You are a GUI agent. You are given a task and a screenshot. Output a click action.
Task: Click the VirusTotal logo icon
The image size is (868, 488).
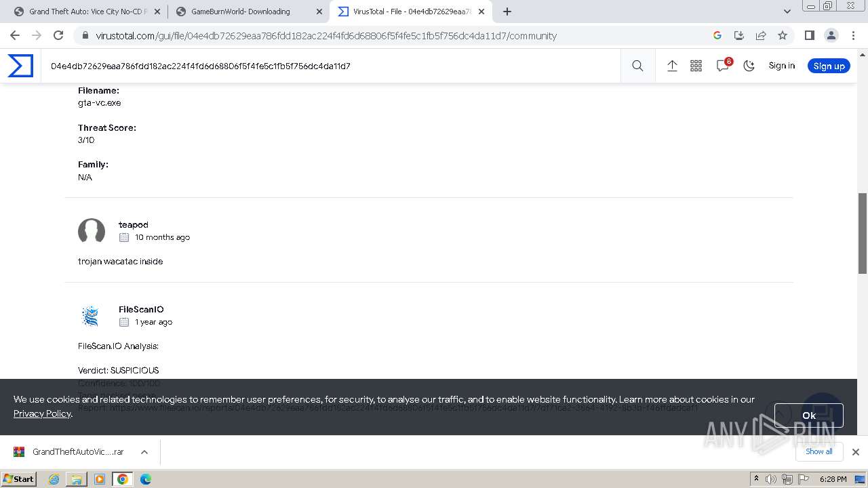click(20, 66)
